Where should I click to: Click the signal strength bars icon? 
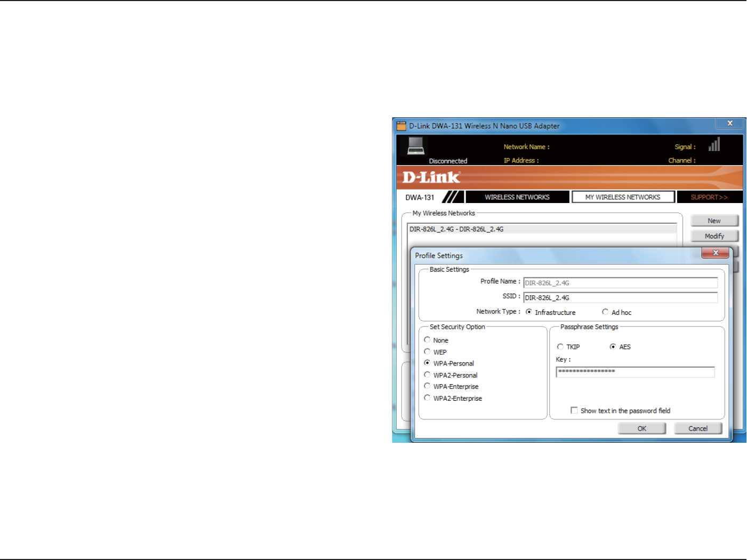(714, 144)
